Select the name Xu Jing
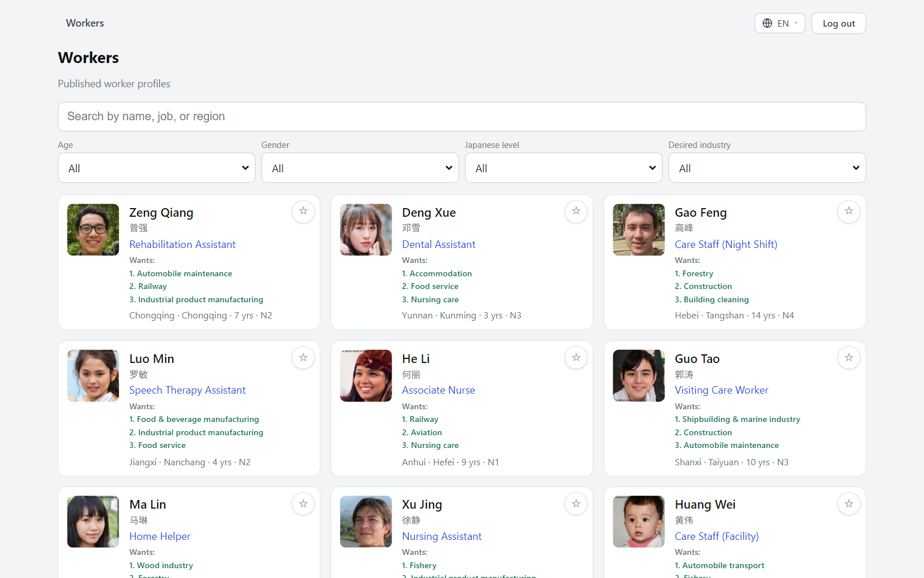Image resolution: width=924 pixels, height=578 pixels. point(422,505)
